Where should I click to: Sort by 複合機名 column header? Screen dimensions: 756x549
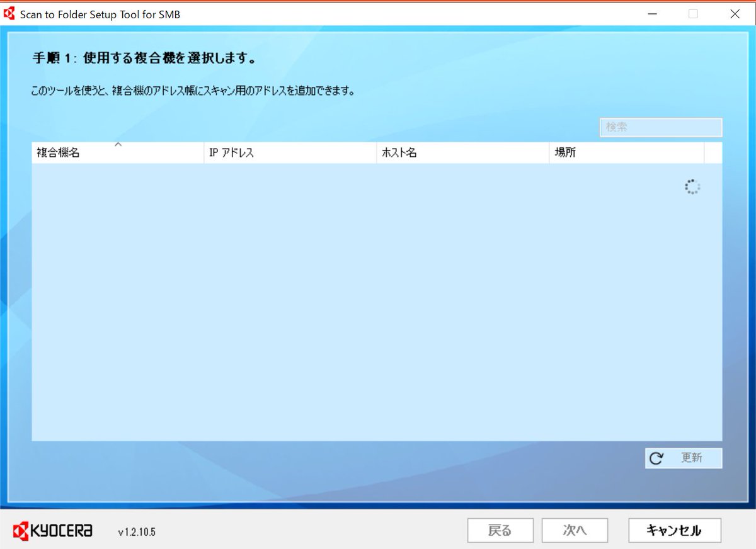[x=118, y=153]
